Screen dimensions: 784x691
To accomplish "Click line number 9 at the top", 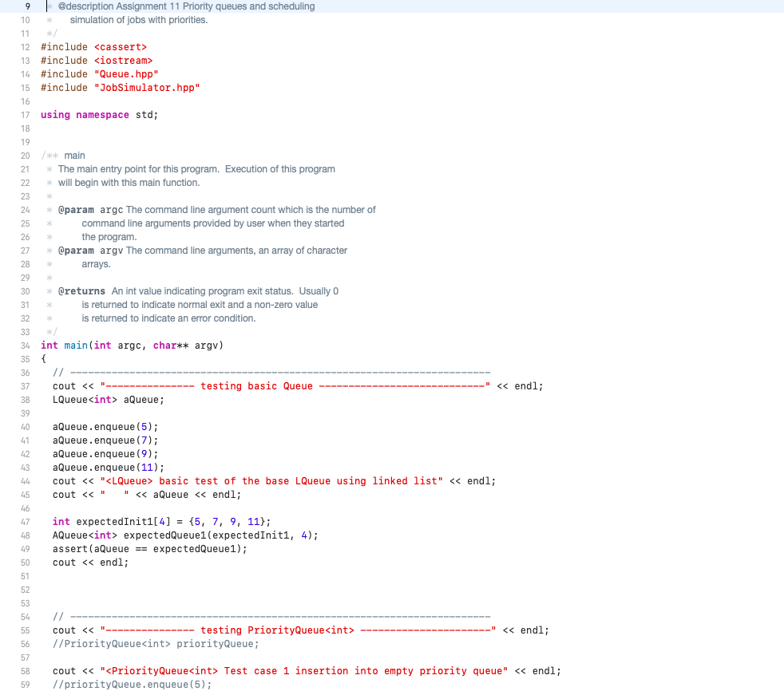I will click(26, 6).
